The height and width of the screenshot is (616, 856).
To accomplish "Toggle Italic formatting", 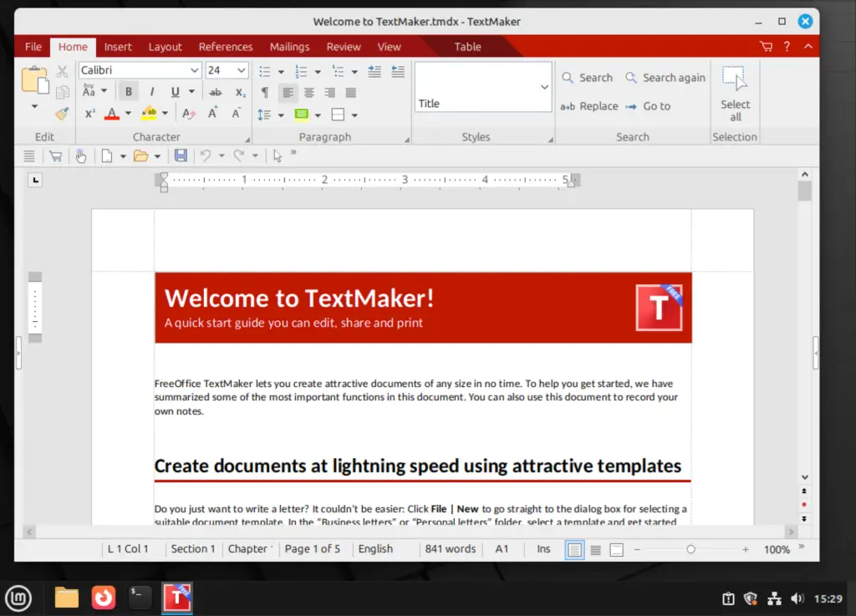I will coord(151,92).
